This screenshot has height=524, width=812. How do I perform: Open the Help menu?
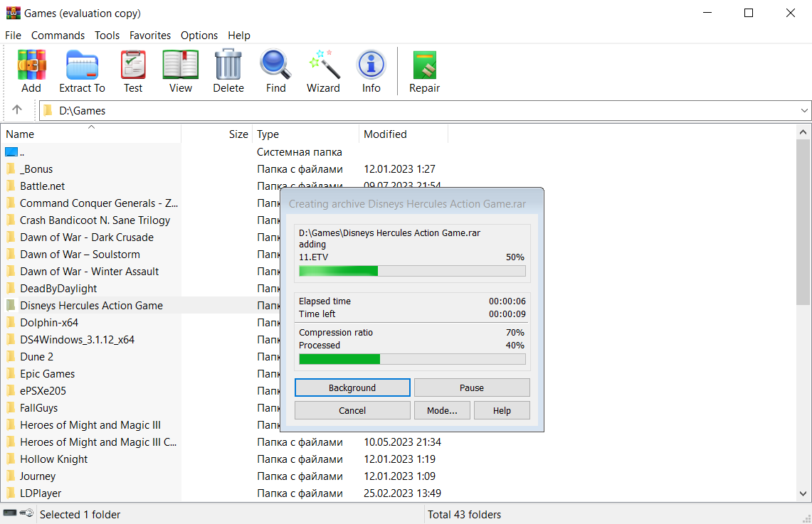[239, 35]
